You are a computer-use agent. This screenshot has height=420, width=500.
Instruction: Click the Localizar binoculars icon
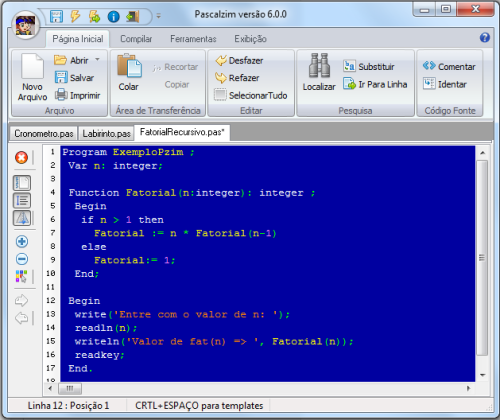tap(319, 65)
